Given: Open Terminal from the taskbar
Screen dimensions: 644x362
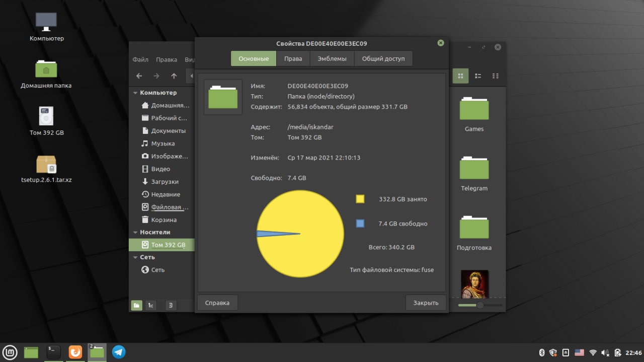Looking at the screenshot, I should click(54, 352).
